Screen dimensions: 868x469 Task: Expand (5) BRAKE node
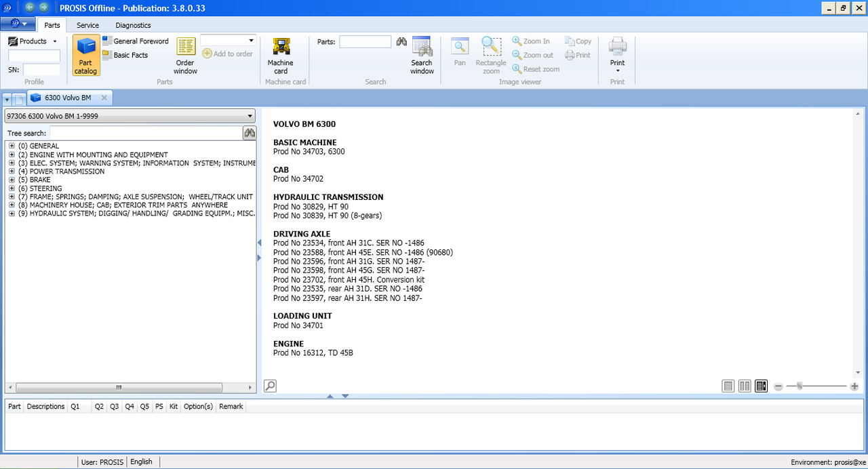click(12, 180)
